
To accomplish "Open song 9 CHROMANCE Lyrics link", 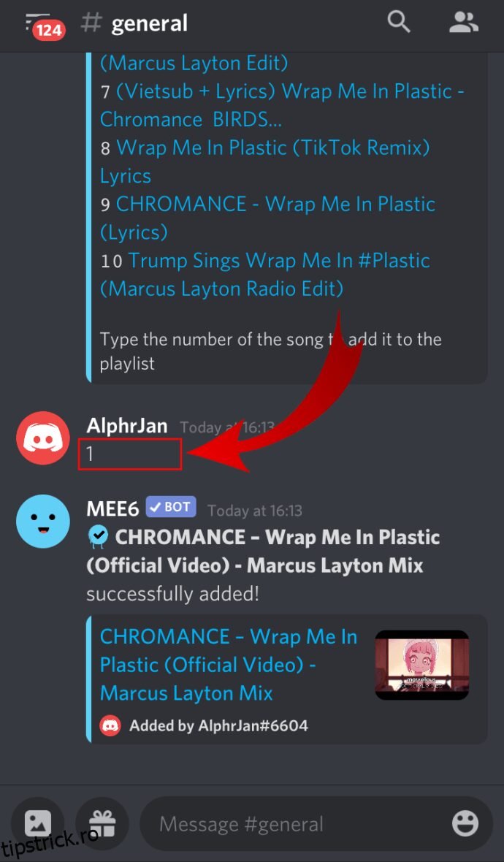I will 267,218.
